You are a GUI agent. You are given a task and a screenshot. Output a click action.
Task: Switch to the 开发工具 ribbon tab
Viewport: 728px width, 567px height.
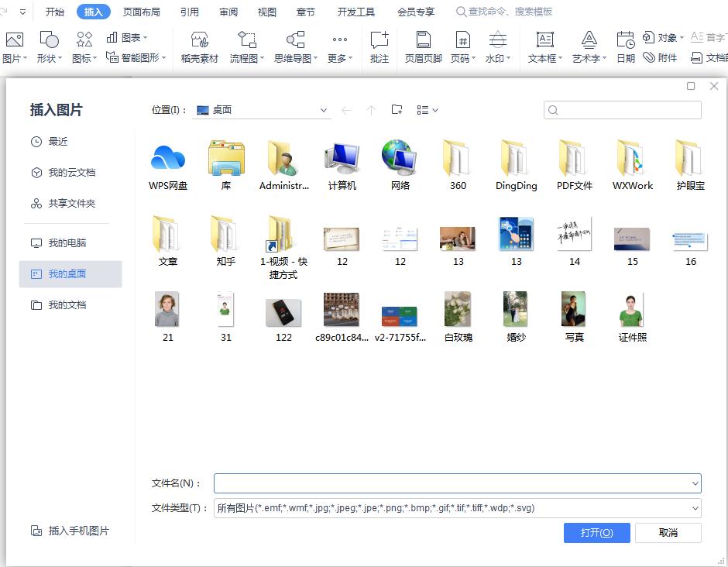(355, 12)
